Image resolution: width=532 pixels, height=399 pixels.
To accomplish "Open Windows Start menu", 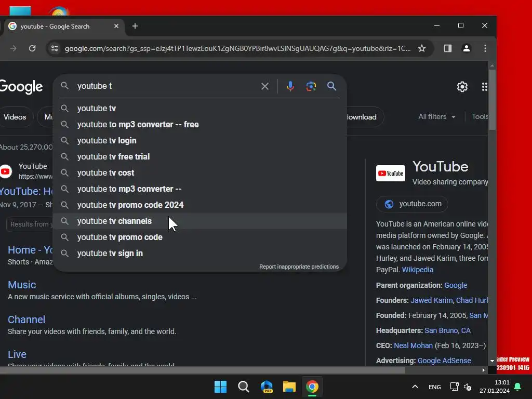I will pyautogui.click(x=220, y=387).
